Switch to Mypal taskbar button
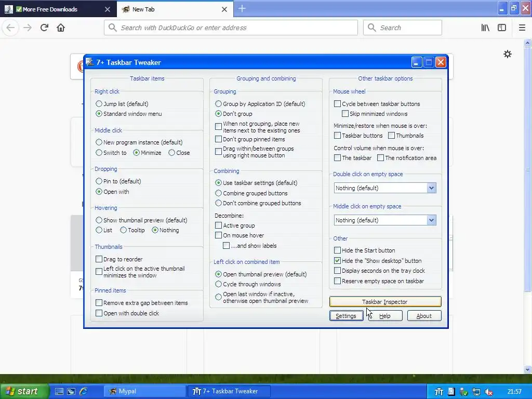 point(145,391)
